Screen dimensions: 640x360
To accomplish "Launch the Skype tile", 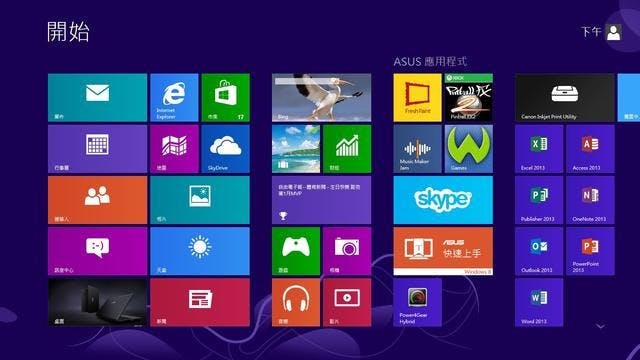I will pyautogui.click(x=443, y=200).
